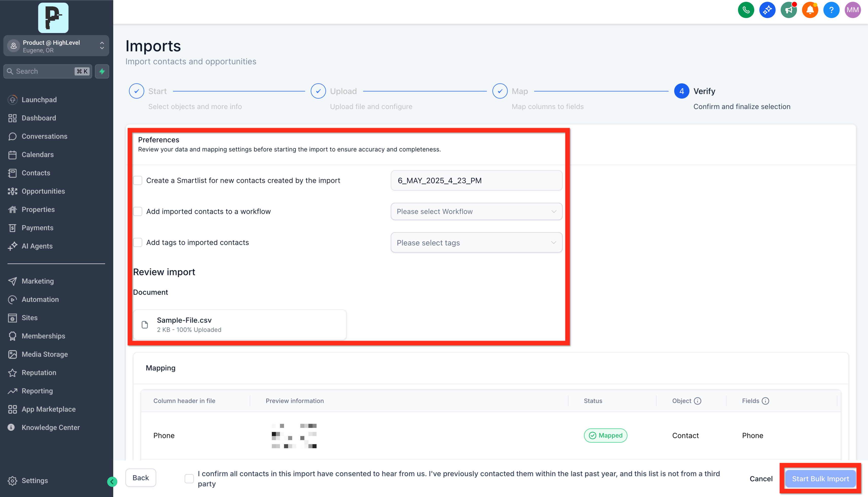Image resolution: width=868 pixels, height=497 pixels.
Task: Click the Smartlist name input field
Action: click(476, 180)
